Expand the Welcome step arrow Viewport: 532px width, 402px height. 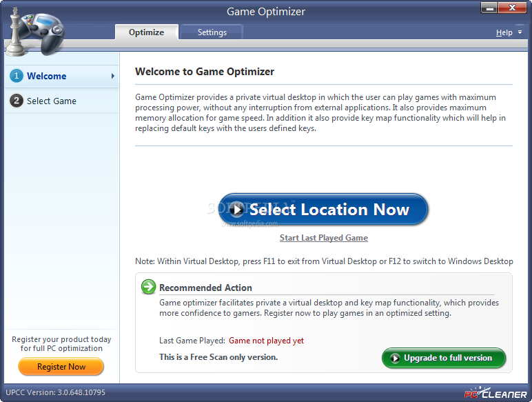point(112,76)
